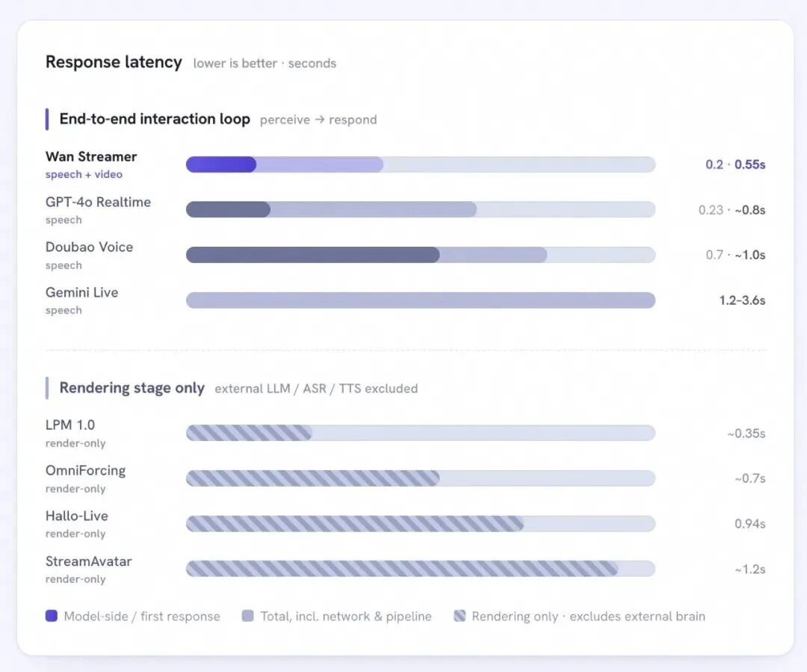
Task: Click the Wan Streamer latency bar
Action: point(421,164)
